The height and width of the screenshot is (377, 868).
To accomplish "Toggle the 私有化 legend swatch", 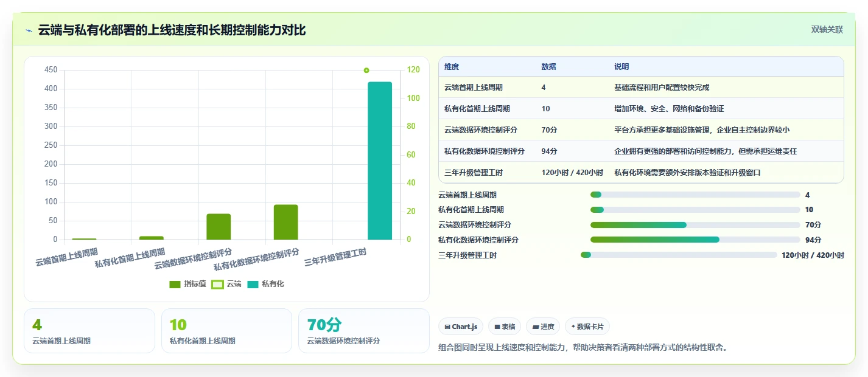I will (253, 285).
